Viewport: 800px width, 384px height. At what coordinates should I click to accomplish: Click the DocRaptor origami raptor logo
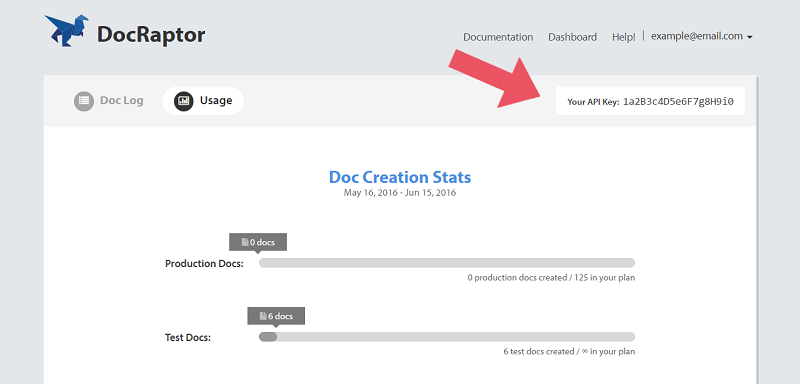[67, 31]
